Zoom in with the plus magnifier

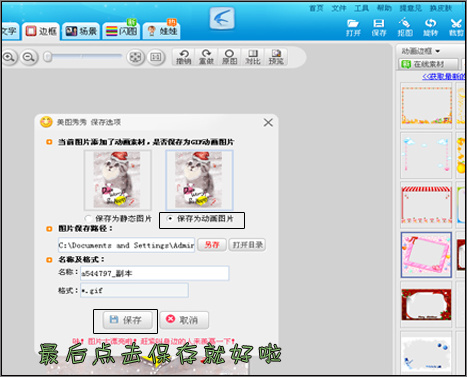click(9, 57)
